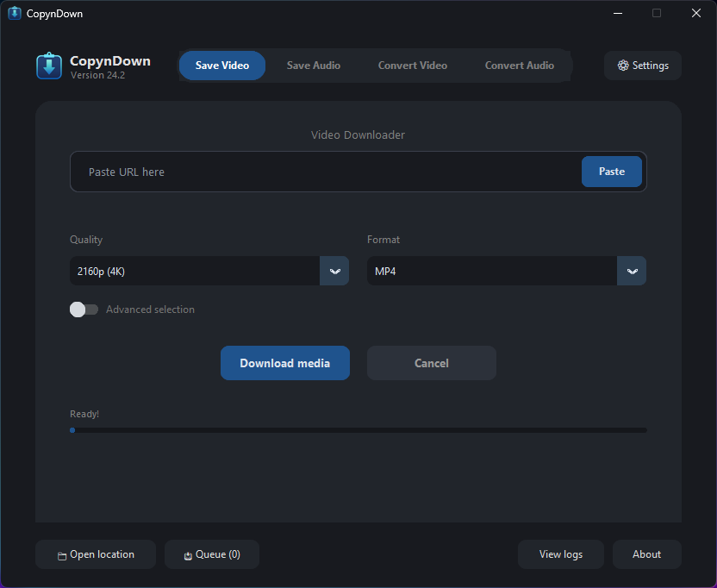Click the Version 24.2 label
The height and width of the screenshot is (588, 717).
[x=97, y=75]
